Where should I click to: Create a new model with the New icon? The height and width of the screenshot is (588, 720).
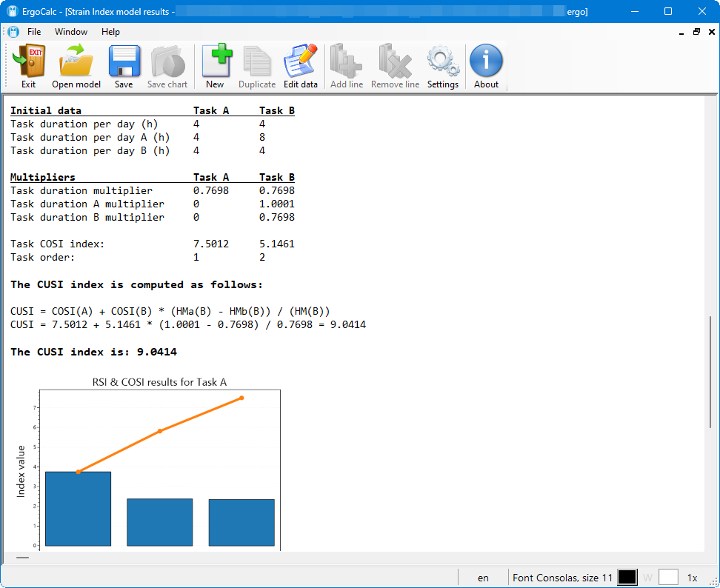point(215,67)
